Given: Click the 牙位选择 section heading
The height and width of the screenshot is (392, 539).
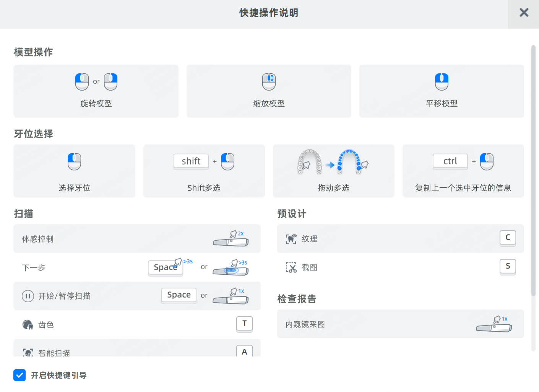Looking at the screenshot, I should click(33, 134).
